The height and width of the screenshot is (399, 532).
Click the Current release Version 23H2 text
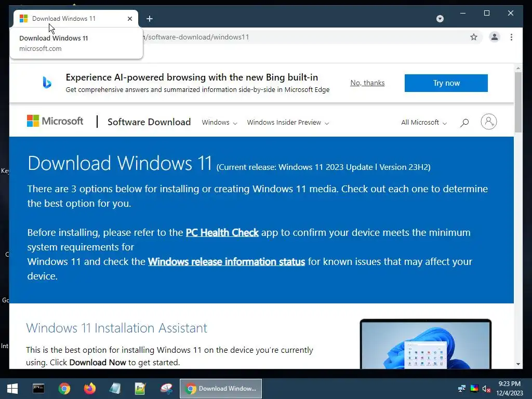[323, 167]
